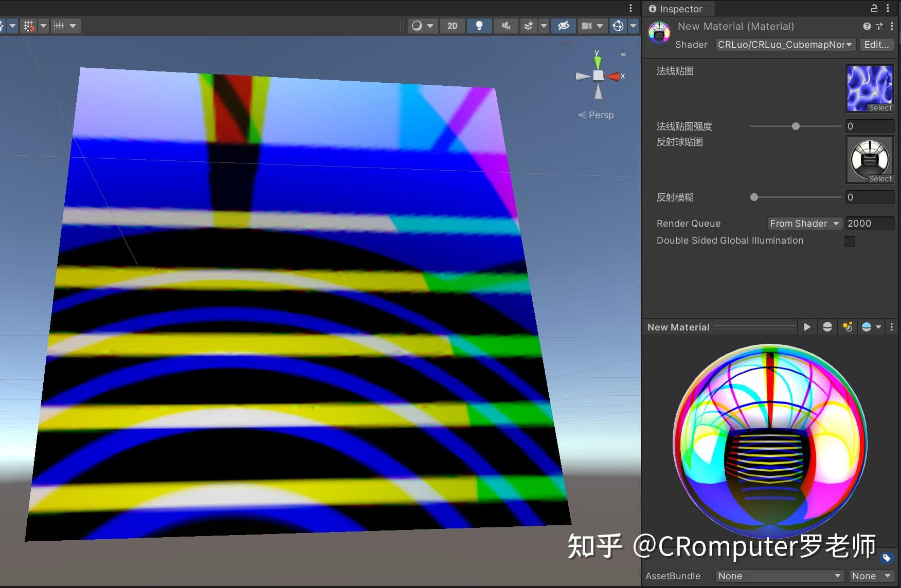
Task: Open the Shader dropdown CRLuo_CubemapNor
Action: pos(784,45)
